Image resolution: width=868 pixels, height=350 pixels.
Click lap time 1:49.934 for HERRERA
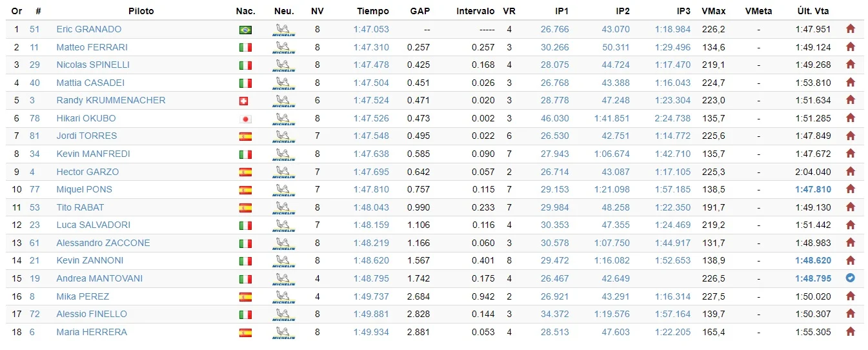coord(371,332)
